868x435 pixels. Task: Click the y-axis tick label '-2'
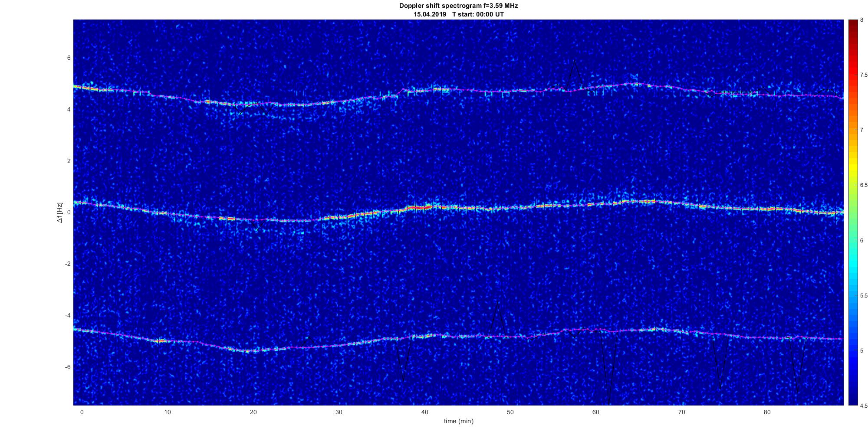click(68, 264)
